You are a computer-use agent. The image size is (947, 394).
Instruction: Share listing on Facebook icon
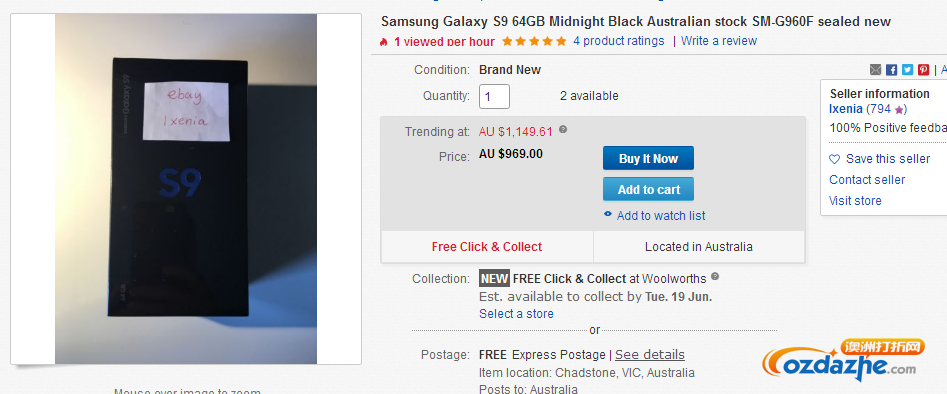891,70
